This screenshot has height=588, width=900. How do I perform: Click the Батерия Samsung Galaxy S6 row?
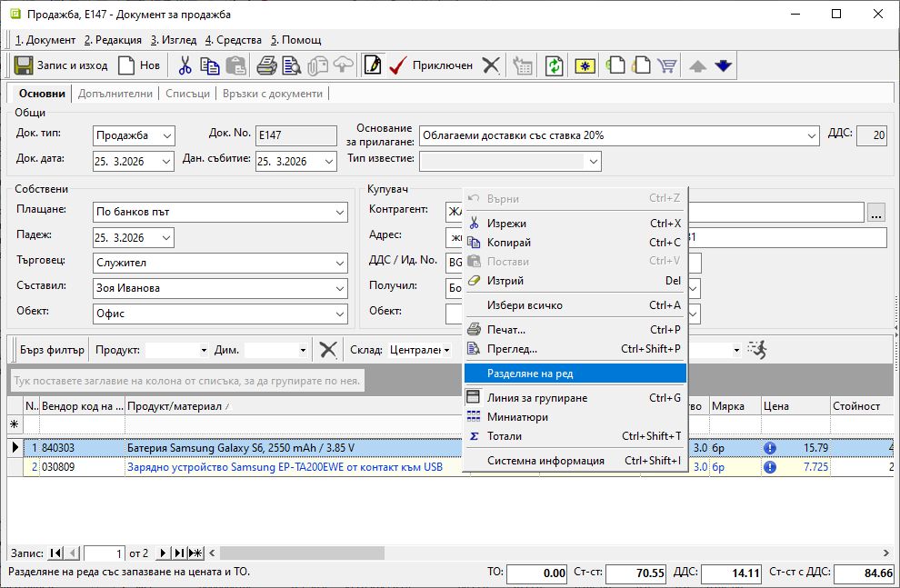241,448
